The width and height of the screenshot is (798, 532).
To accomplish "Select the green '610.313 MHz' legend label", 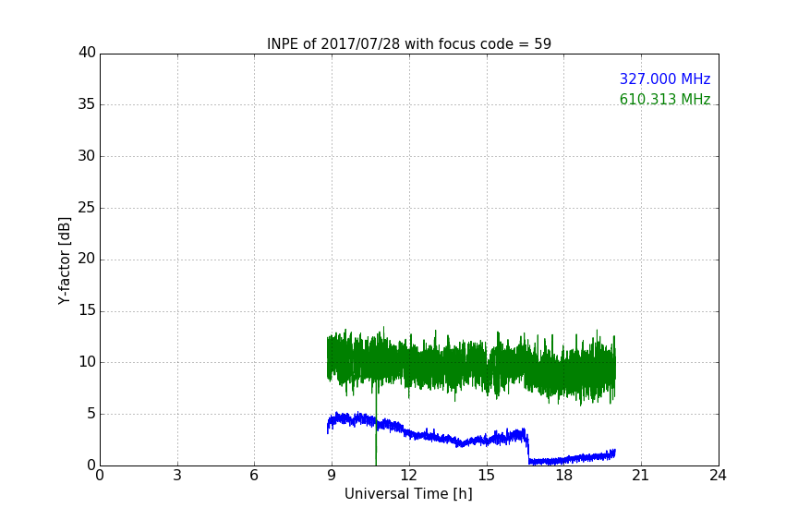I will 665,99.
